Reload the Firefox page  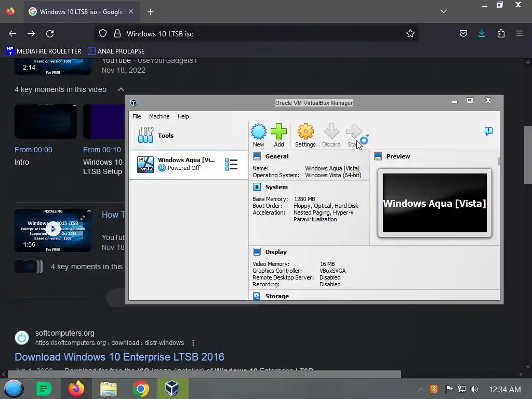tap(50, 34)
